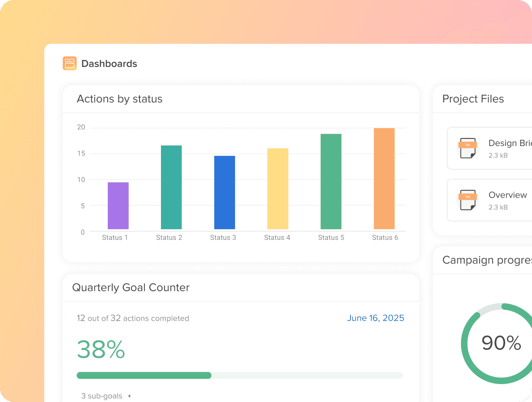
Task: Click the 38% completion figure
Action: coord(101,350)
